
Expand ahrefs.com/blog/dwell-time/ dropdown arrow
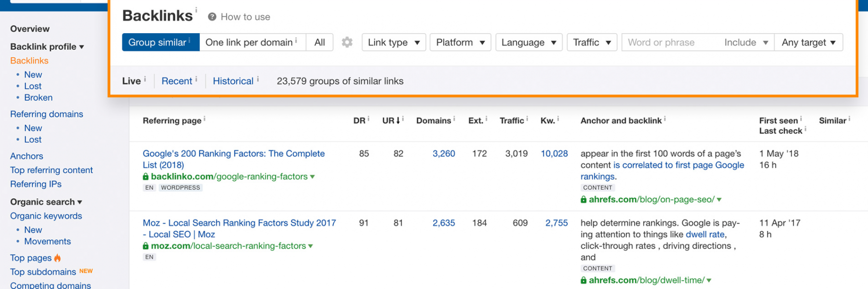pos(709,280)
